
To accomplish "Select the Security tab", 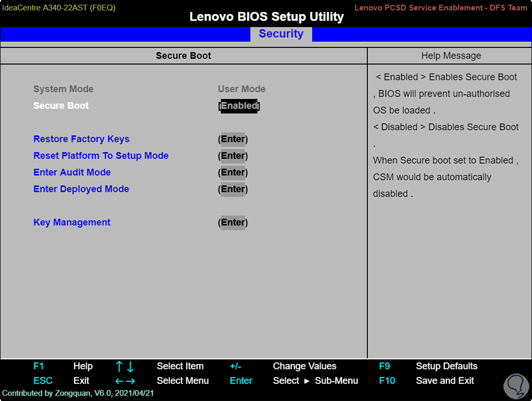I will pos(281,34).
